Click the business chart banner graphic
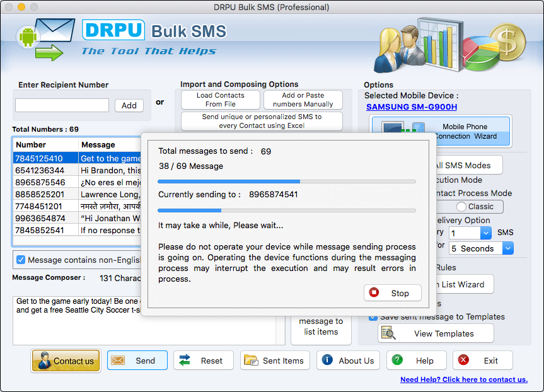 [450, 44]
